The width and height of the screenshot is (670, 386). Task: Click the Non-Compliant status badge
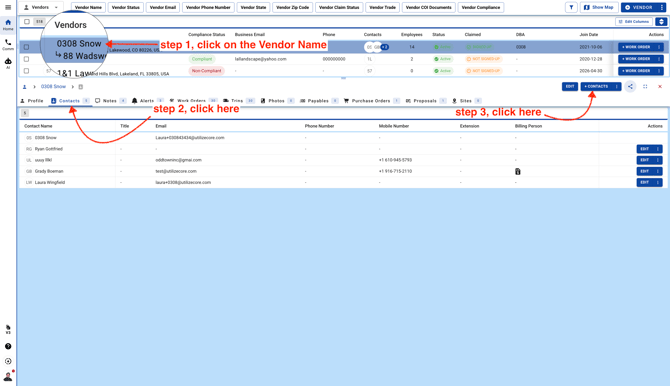pos(206,71)
